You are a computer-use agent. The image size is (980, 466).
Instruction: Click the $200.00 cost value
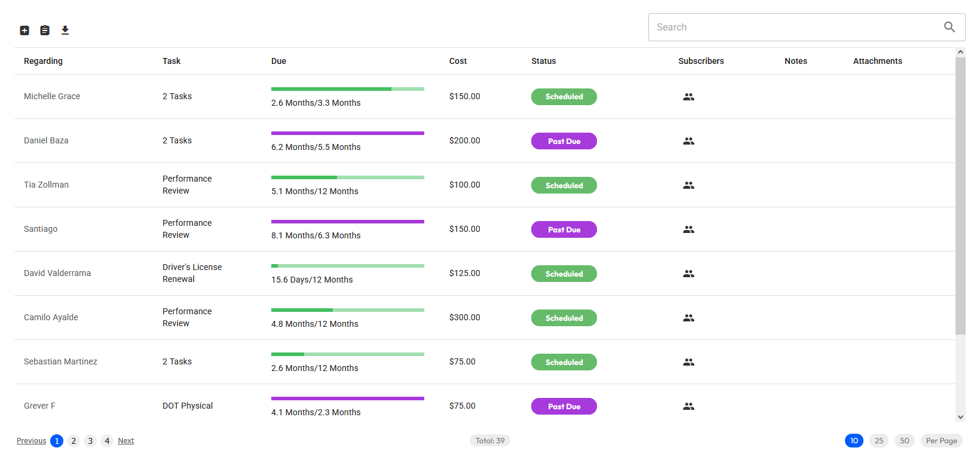pos(465,140)
